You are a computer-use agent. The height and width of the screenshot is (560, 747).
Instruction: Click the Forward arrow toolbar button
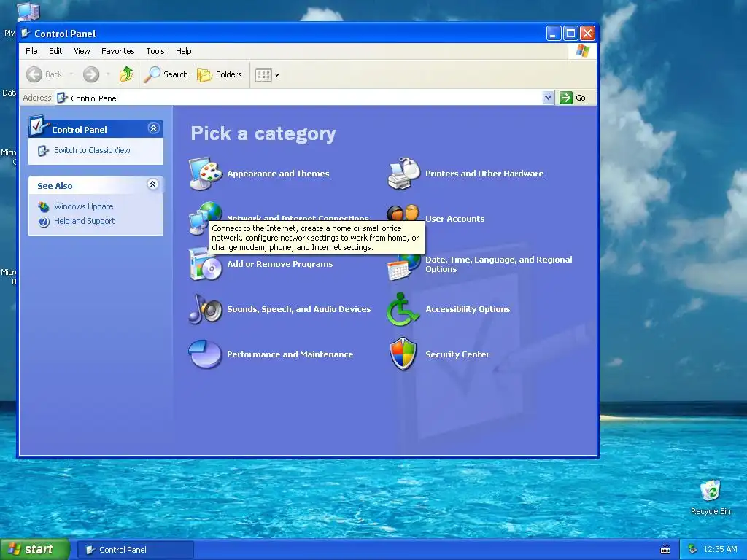(91, 74)
